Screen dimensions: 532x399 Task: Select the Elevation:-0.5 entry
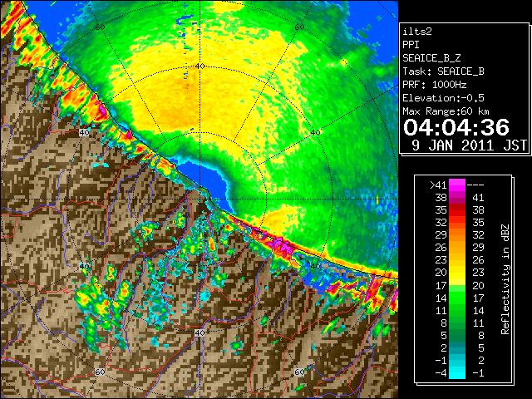pos(443,98)
